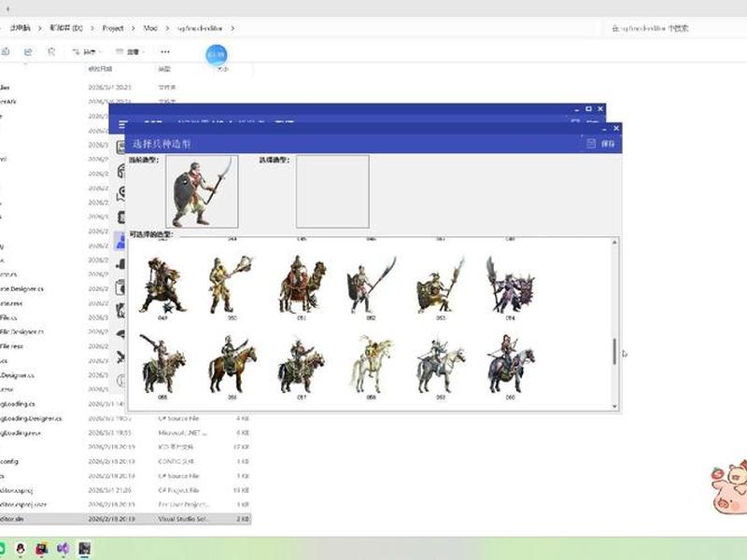
Task: Close the editor window behind the dialog
Action: click(x=600, y=108)
